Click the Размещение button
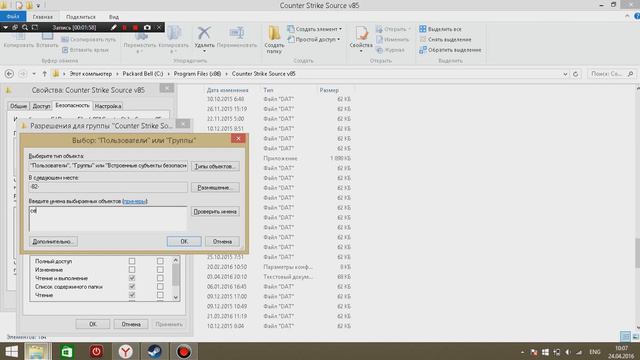The image size is (640, 360). tap(215, 188)
